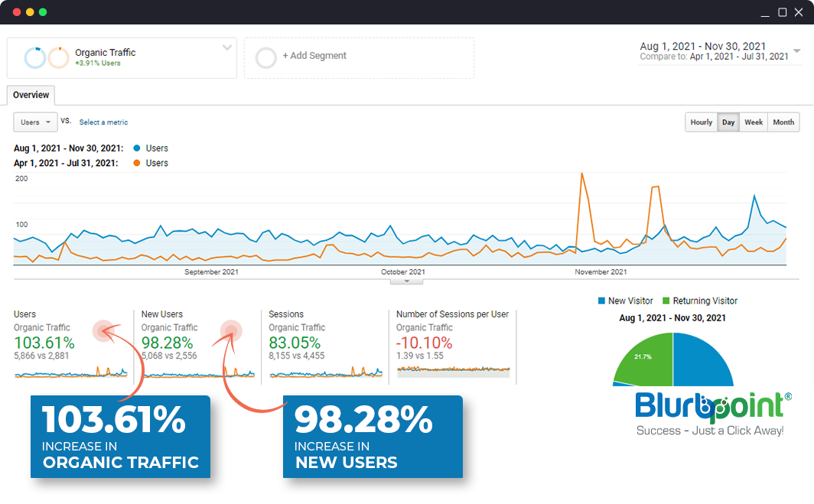The image size is (814, 504).
Task: Click the Select a metric link
Action: [103, 122]
